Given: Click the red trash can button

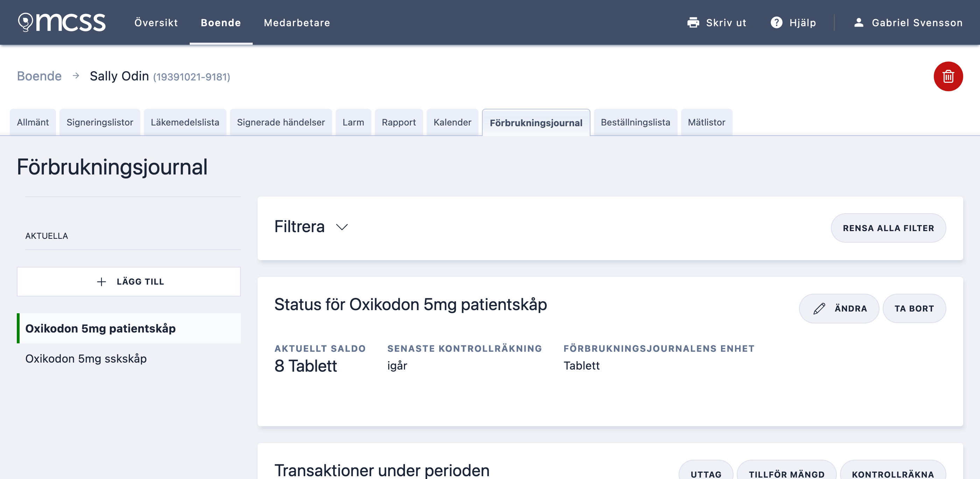Looking at the screenshot, I should coord(948,77).
